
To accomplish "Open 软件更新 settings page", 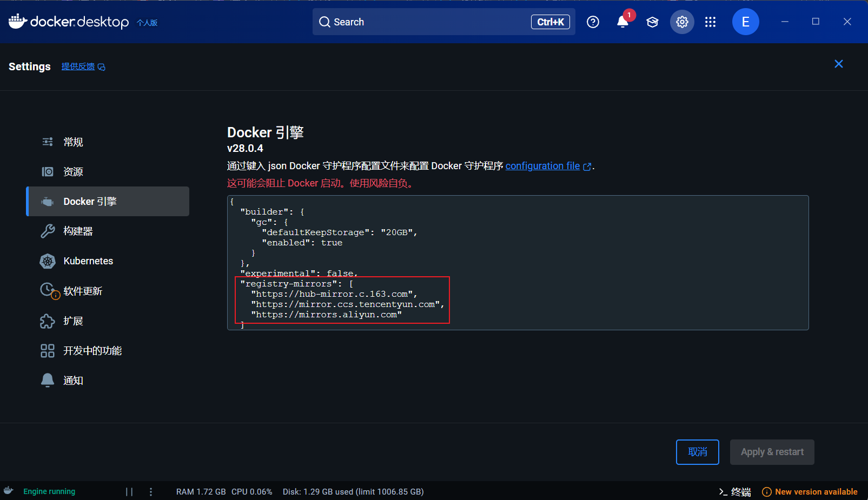I will click(83, 291).
